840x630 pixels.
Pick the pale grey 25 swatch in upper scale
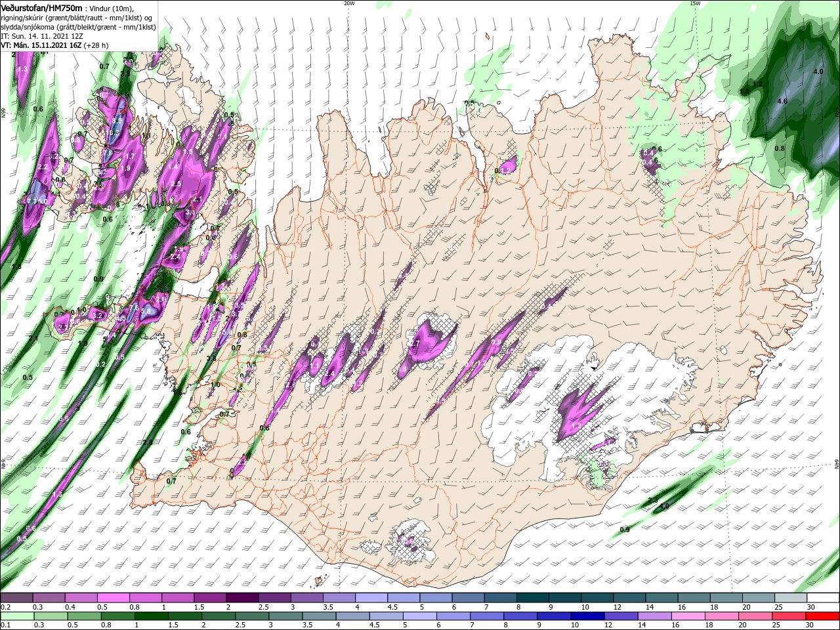[790, 598]
